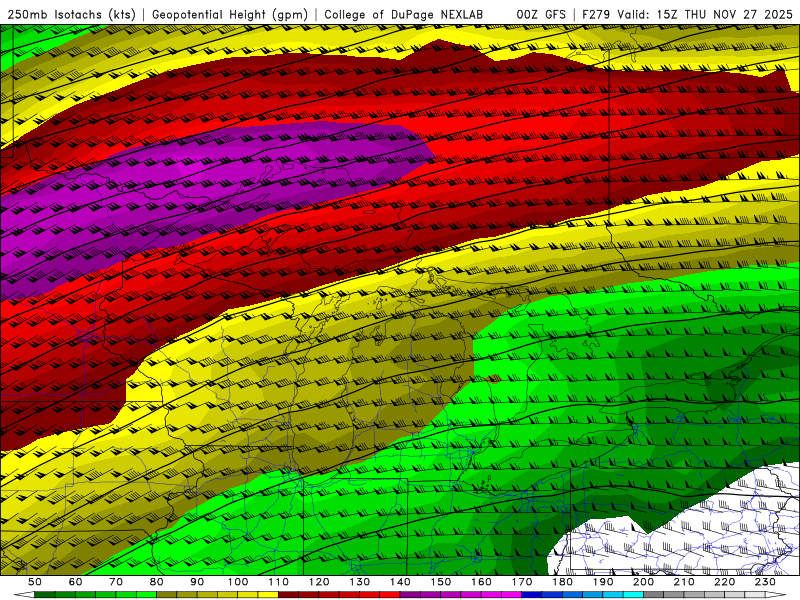Click the 230 label on the color scale

(765, 582)
